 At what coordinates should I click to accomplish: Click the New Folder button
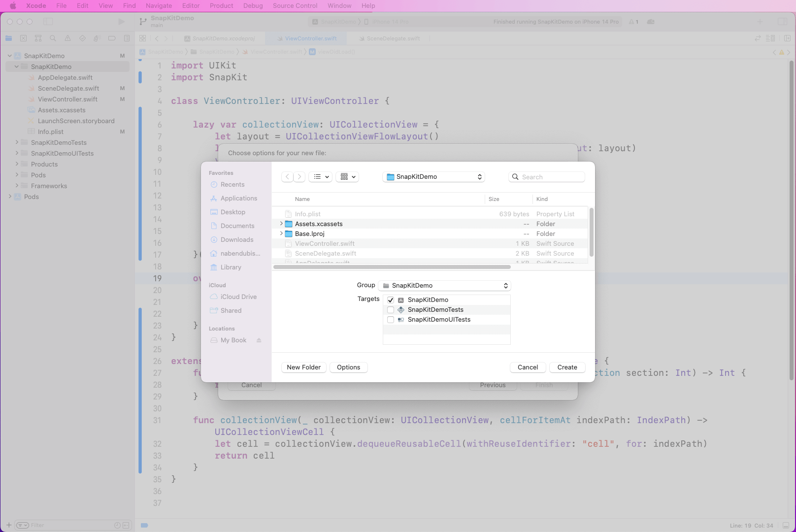(303, 367)
